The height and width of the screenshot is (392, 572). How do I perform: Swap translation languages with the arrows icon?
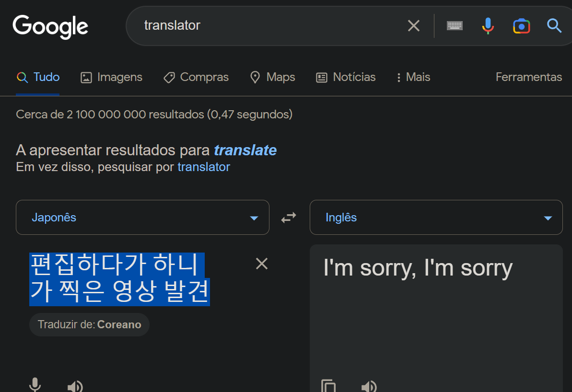289,217
